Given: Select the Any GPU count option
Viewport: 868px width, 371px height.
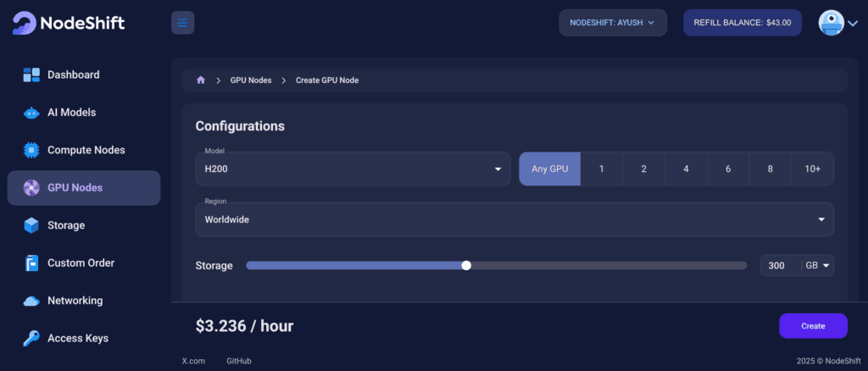Looking at the screenshot, I should tap(549, 169).
